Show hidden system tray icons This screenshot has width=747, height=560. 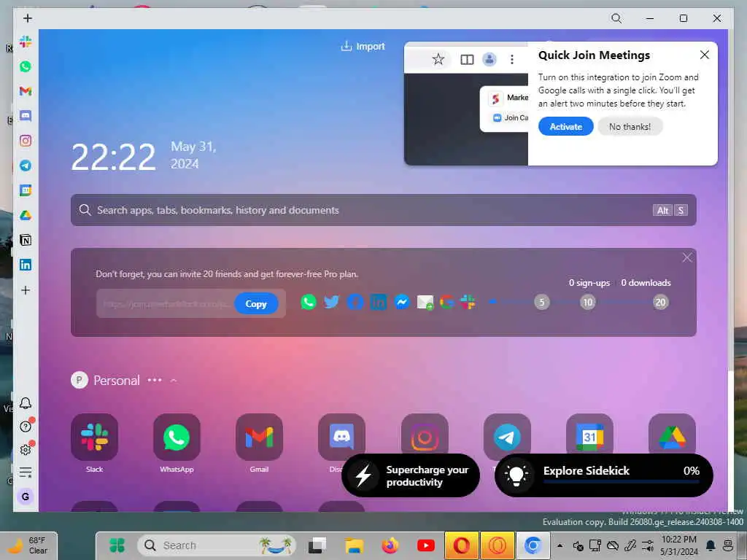(x=560, y=545)
